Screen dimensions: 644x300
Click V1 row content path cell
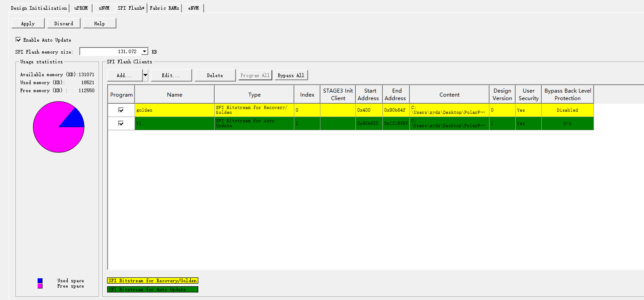point(449,123)
